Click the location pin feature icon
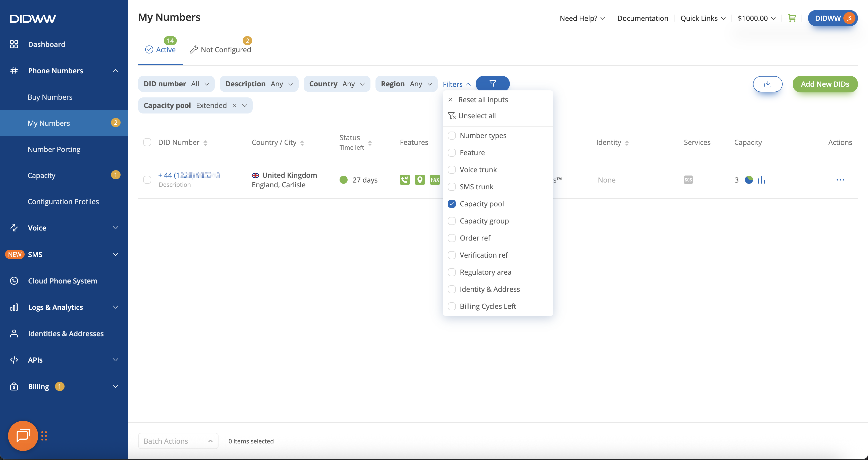The image size is (868, 460). pyautogui.click(x=419, y=180)
